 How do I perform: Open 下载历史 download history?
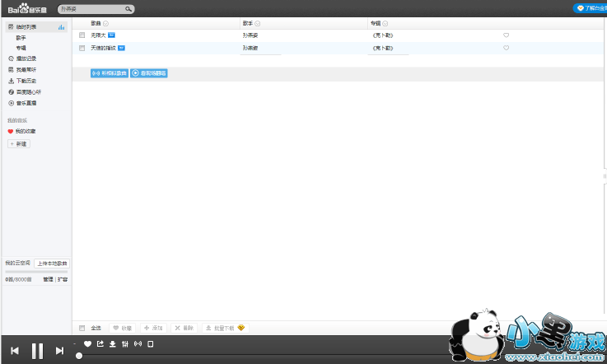tap(26, 81)
